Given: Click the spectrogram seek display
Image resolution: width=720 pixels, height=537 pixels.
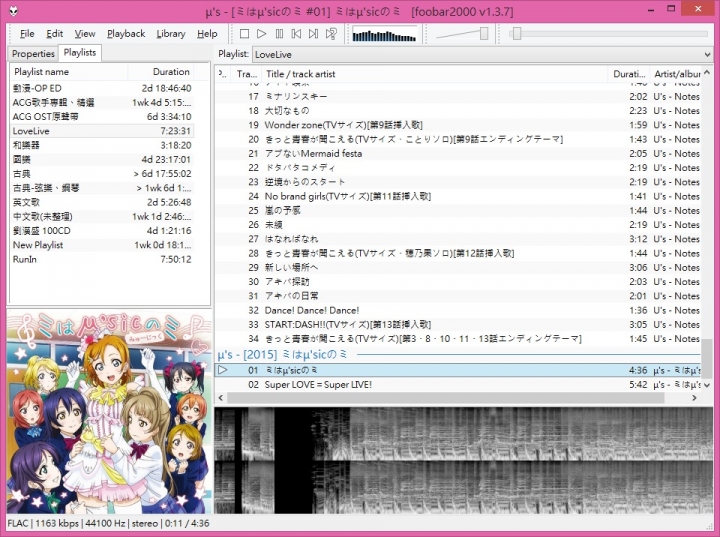Looking at the screenshot, I should [x=463, y=460].
